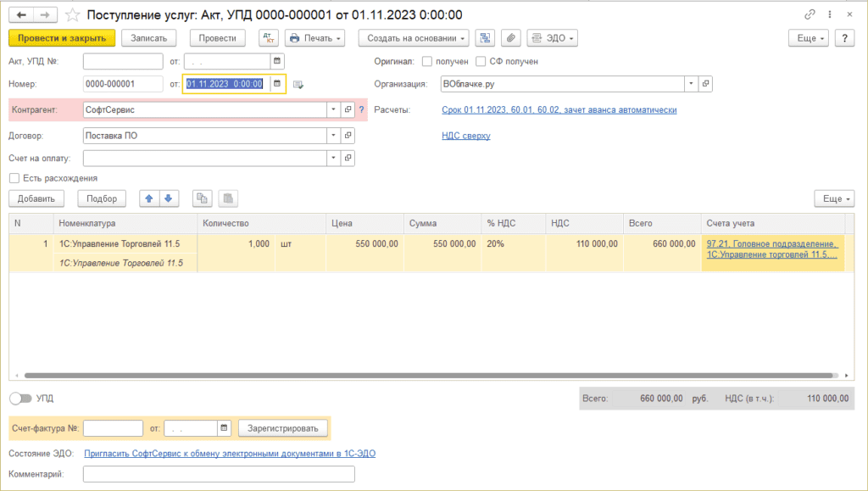Copy rows icon above the table
The width and height of the screenshot is (868, 491).
point(203,198)
